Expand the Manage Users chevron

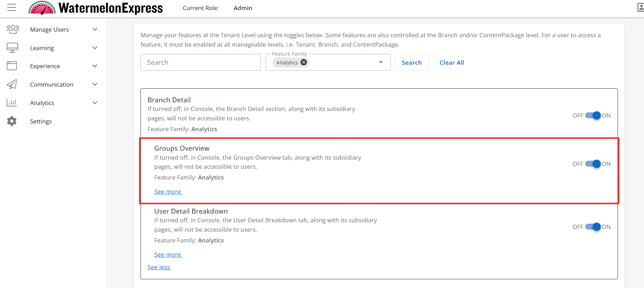(95, 30)
